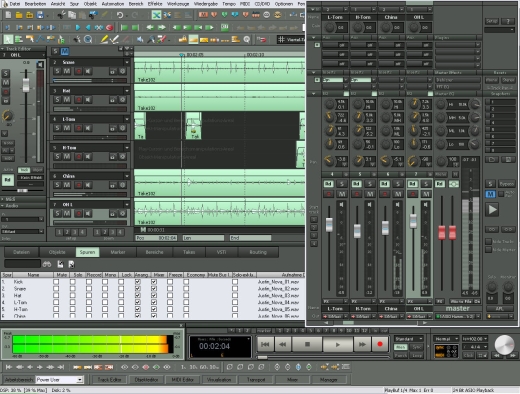Click the undo arrow icon
Image resolution: width=520 pixels, height=394 pixels.
120,15
